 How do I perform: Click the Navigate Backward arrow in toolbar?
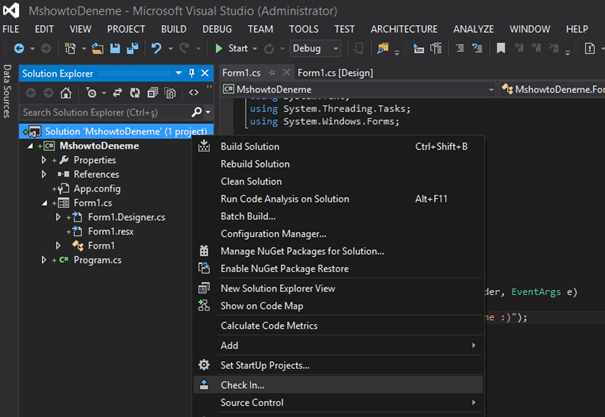coord(19,49)
